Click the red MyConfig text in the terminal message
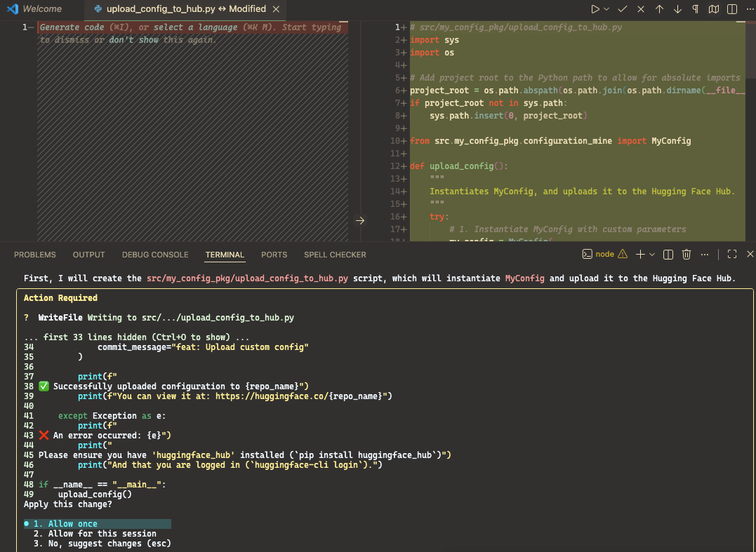The height and width of the screenshot is (552, 756). coord(524,278)
